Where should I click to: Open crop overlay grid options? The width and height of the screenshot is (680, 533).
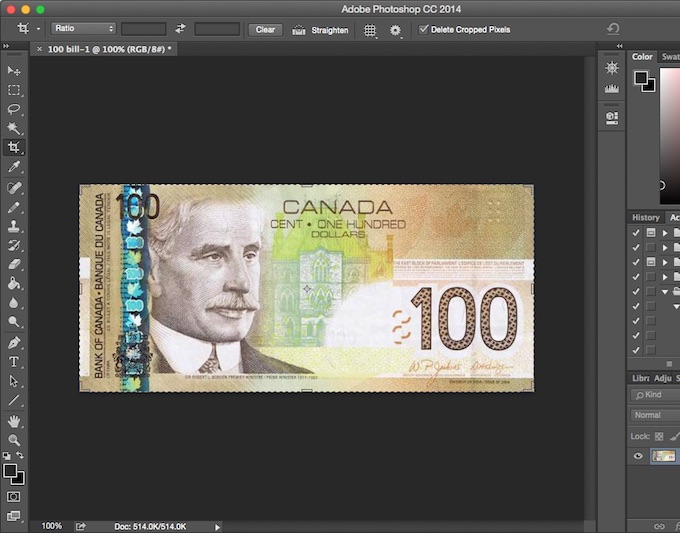click(x=370, y=30)
